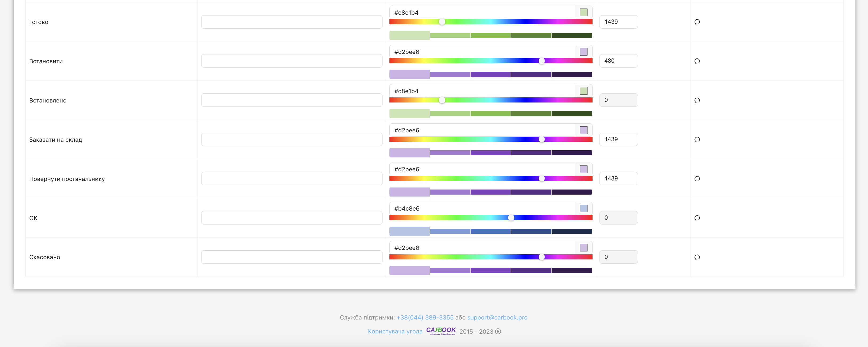Click hue slider handle in OK row
The image size is (868, 347).
pyautogui.click(x=511, y=218)
